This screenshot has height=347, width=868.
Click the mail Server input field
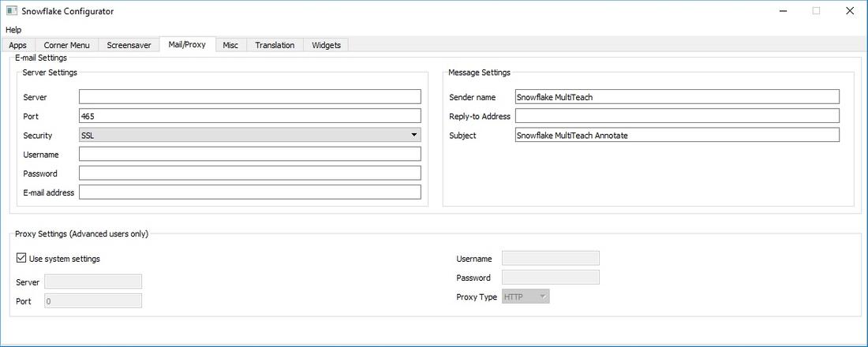tap(249, 97)
